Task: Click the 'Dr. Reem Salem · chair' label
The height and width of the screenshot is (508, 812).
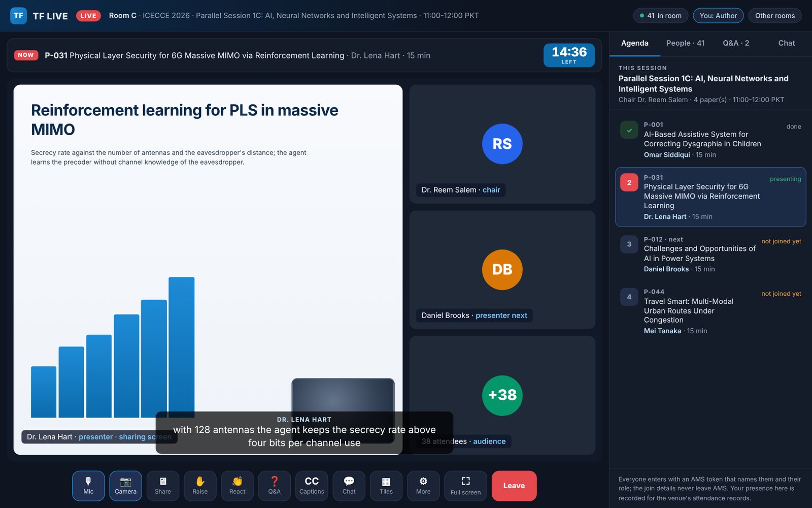Action: 461,190
